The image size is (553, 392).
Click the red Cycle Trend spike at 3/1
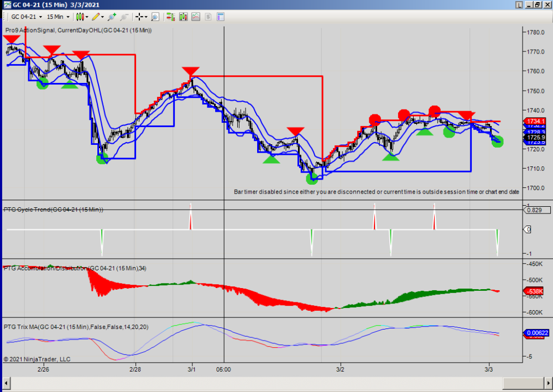[x=190, y=216]
